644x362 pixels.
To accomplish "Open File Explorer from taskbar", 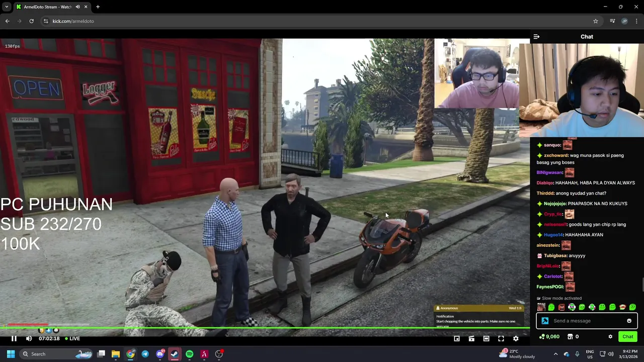I will pyautogui.click(x=116, y=354).
